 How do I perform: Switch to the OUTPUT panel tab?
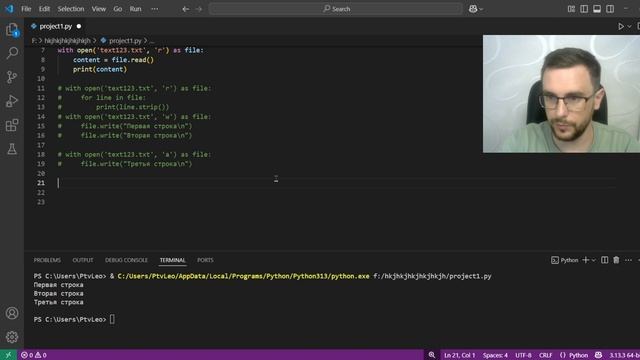(x=82, y=260)
